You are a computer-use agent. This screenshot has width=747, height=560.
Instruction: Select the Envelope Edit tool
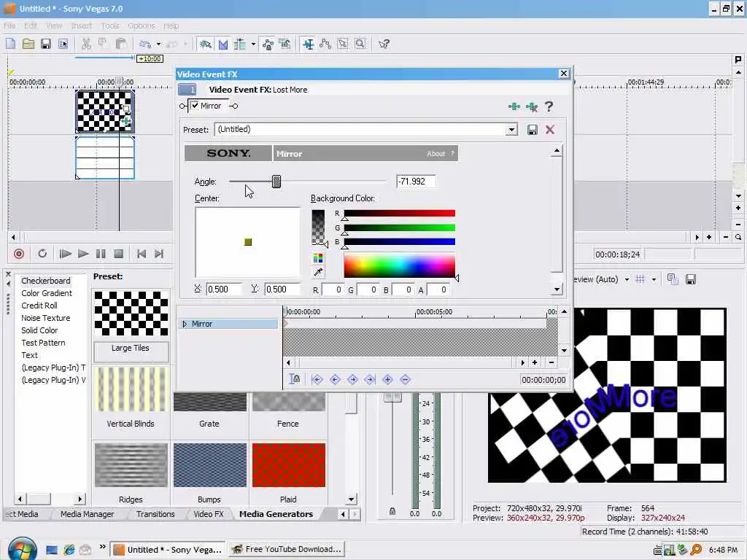[326, 44]
